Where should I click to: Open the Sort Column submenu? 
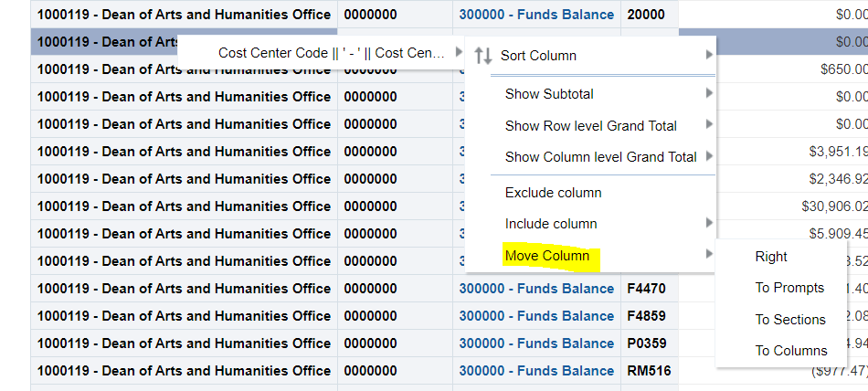click(x=538, y=56)
